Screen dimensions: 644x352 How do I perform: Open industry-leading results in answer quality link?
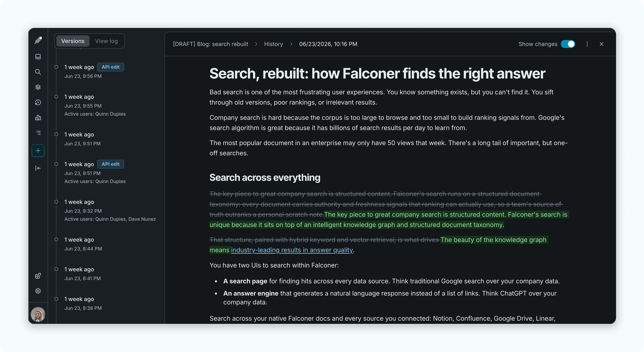(292, 250)
